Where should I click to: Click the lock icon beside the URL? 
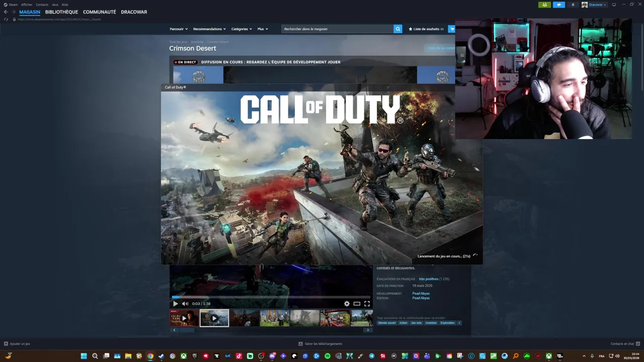point(14,19)
